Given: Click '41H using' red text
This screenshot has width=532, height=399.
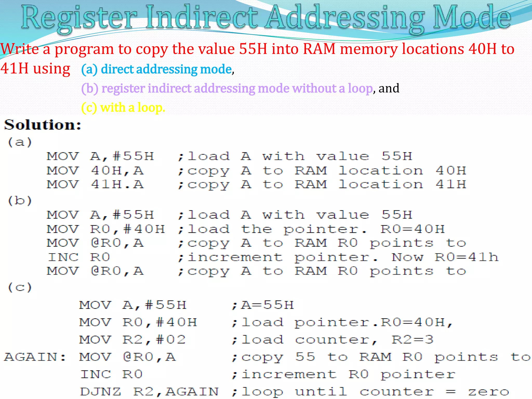Looking at the screenshot, I should [35, 69].
